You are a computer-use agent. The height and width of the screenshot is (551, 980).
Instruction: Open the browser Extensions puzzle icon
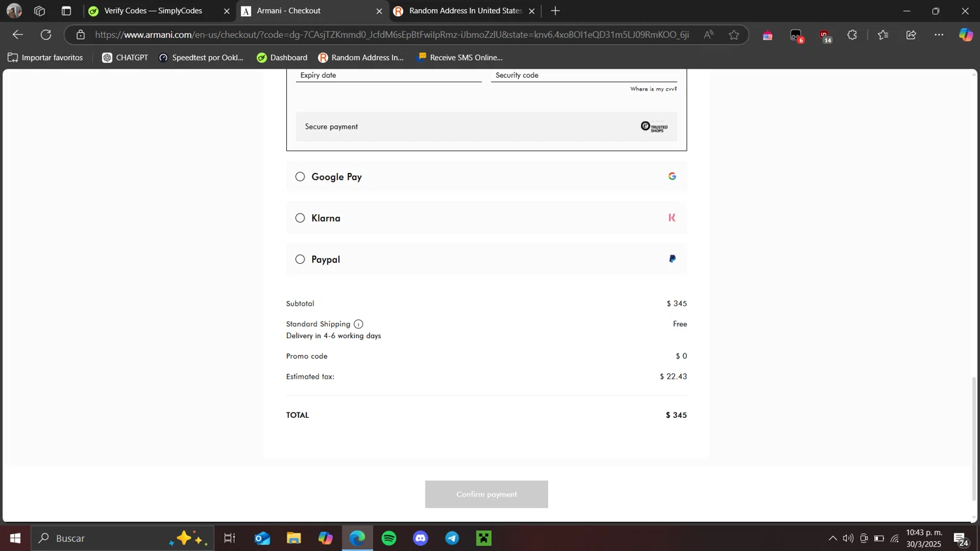(852, 35)
